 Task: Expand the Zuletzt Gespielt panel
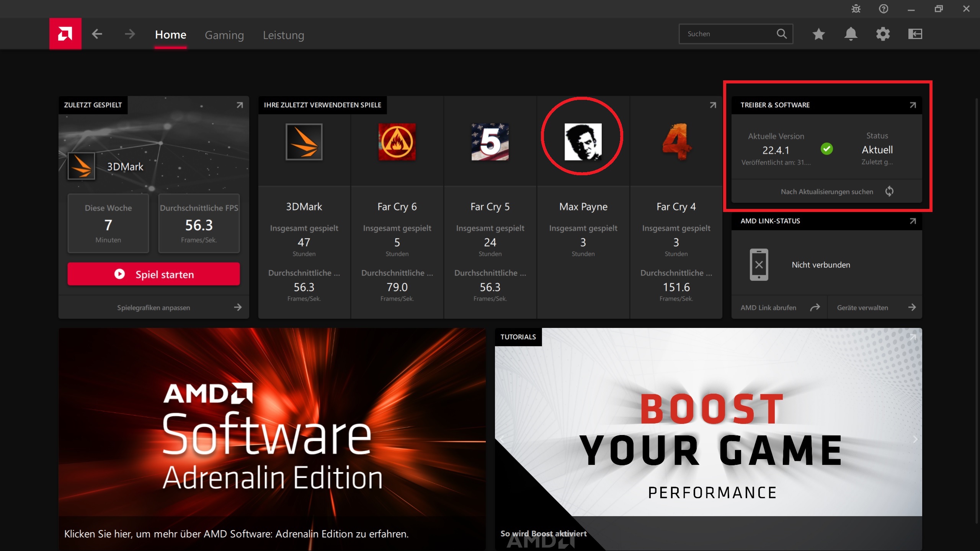(x=240, y=105)
